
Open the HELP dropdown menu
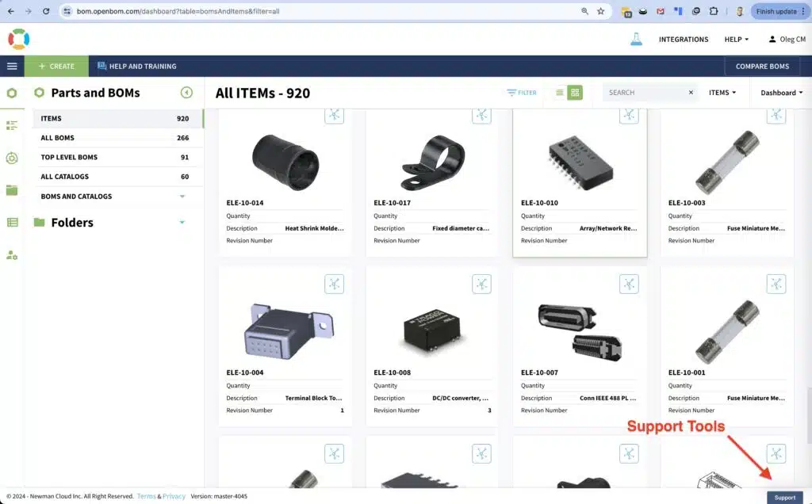(737, 40)
